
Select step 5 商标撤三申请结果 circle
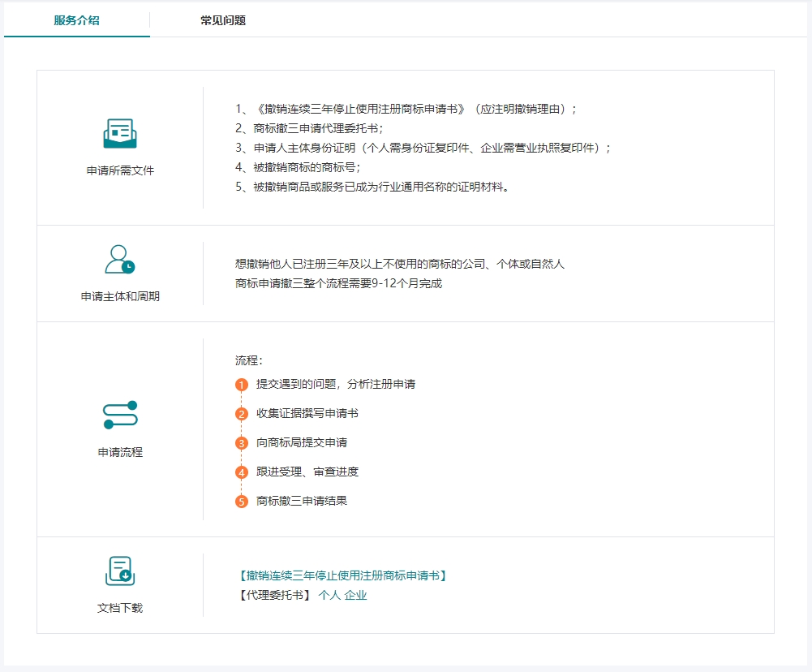(241, 501)
